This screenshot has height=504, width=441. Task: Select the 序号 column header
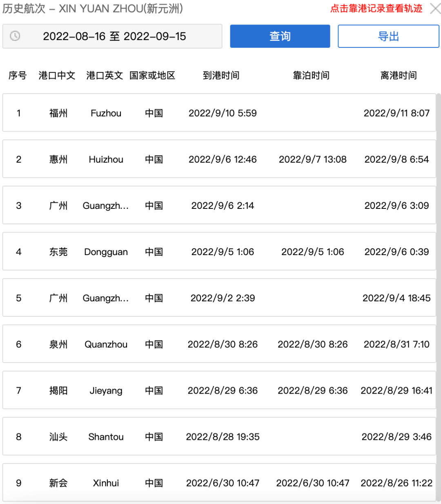point(18,75)
